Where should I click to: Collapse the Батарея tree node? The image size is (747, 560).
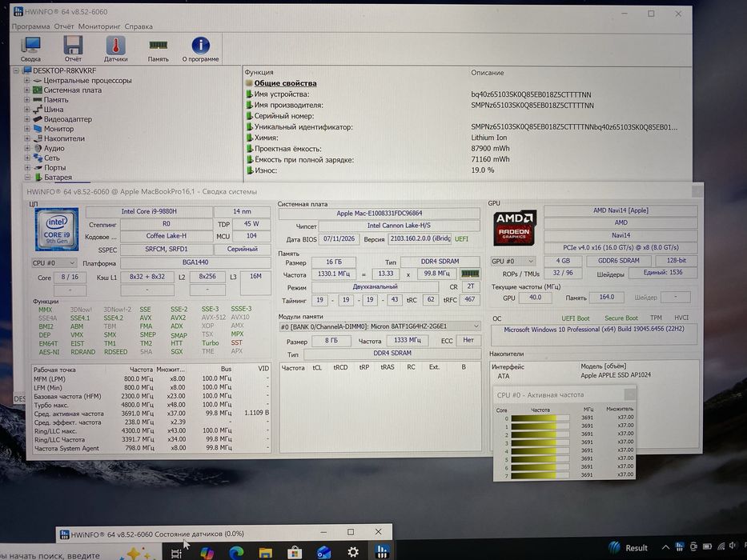[27, 177]
